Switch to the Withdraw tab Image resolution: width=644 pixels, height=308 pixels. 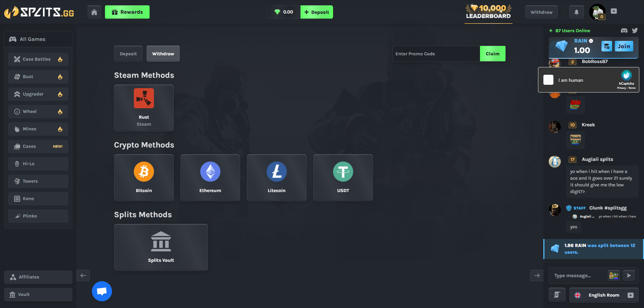pos(163,54)
